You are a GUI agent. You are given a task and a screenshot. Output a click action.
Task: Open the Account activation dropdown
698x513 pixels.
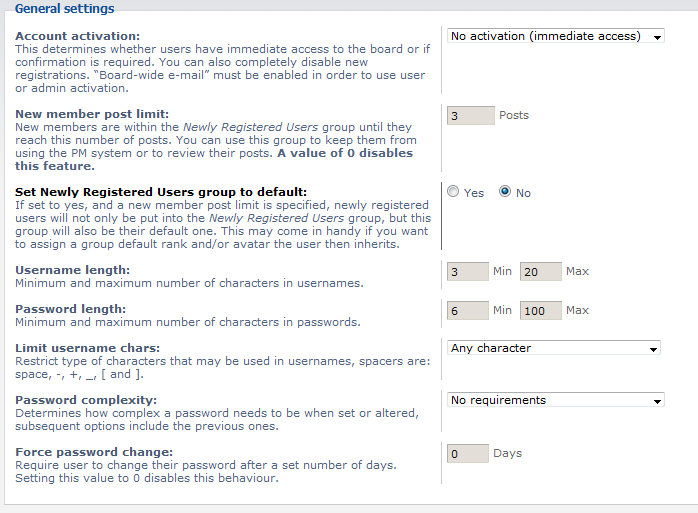tap(555, 36)
